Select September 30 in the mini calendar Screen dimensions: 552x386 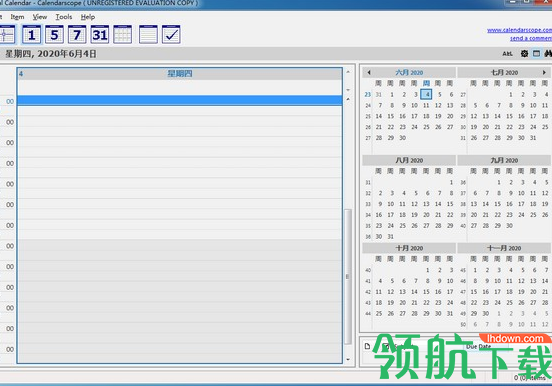pyautogui.click(x=510, y=225)
